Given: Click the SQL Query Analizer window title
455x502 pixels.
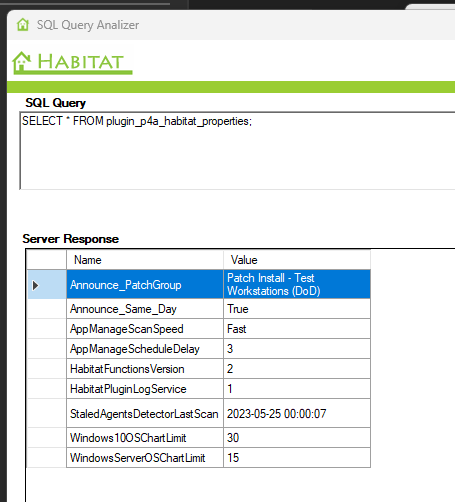Looking at the screenshot, I should 88,25.
